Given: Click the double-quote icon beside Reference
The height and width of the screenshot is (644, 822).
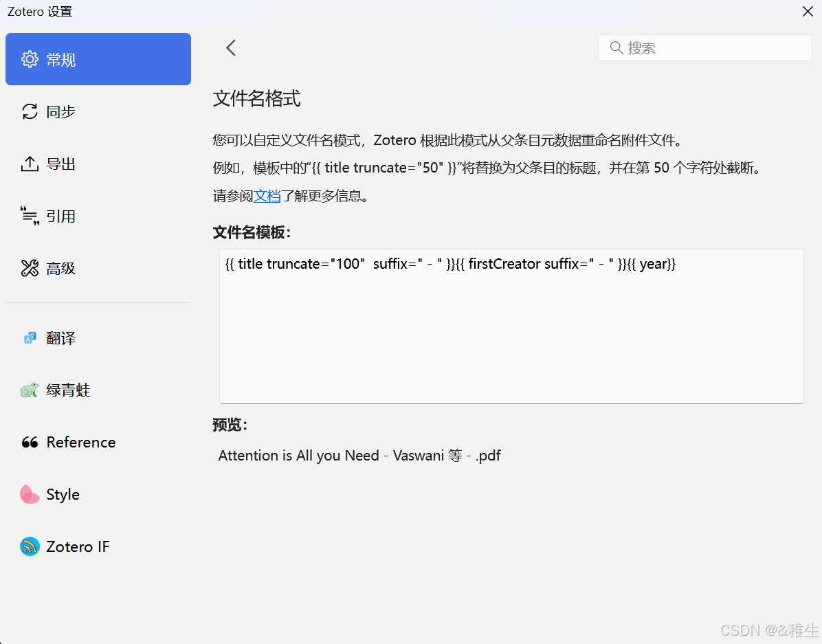Looking at the screenshot, I should 30,442.
